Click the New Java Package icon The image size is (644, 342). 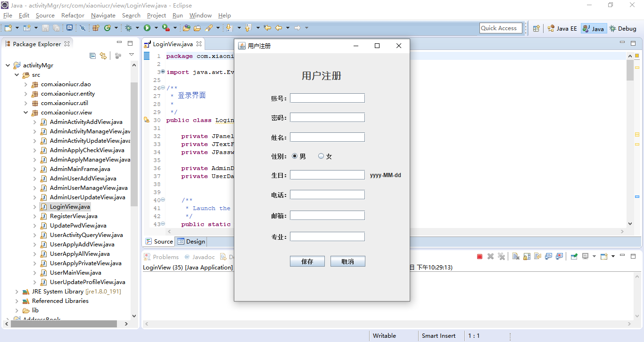click(96, 28)
